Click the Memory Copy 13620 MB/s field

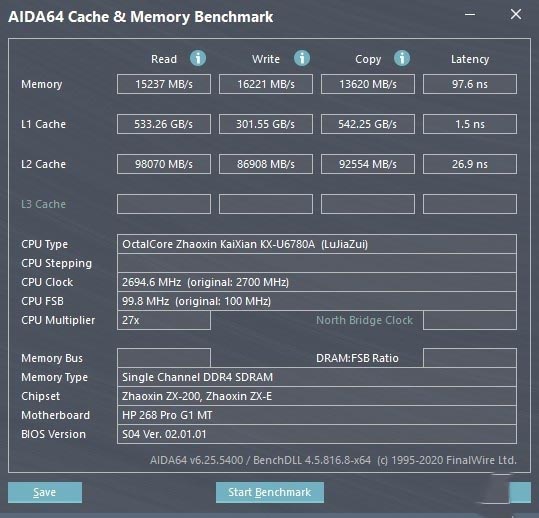coord(368,84)
